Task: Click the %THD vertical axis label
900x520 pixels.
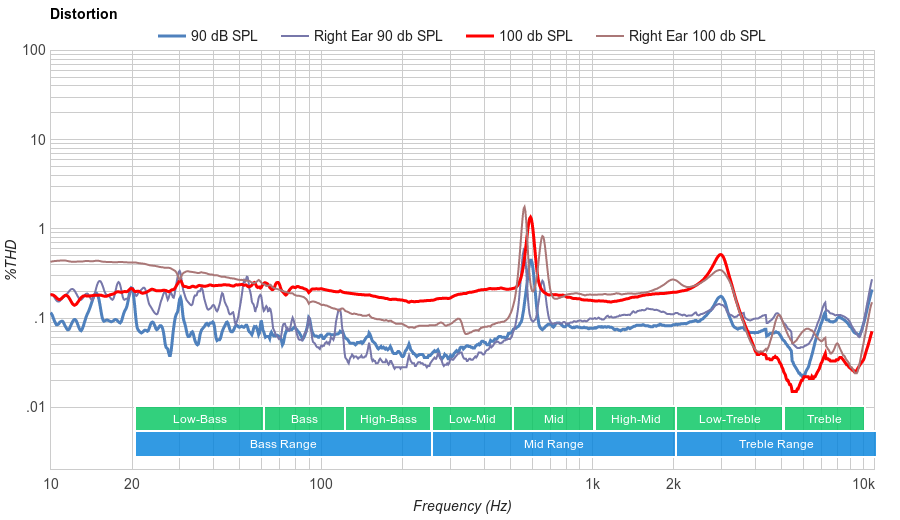Action: pos(12,259)
